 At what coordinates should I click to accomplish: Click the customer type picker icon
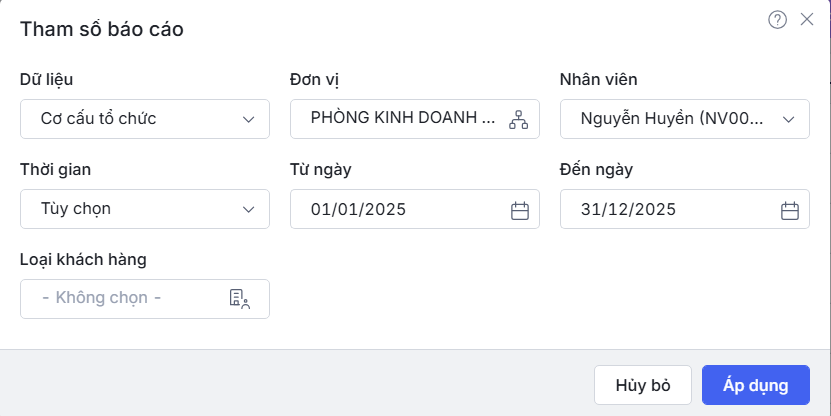pos(239,298)
